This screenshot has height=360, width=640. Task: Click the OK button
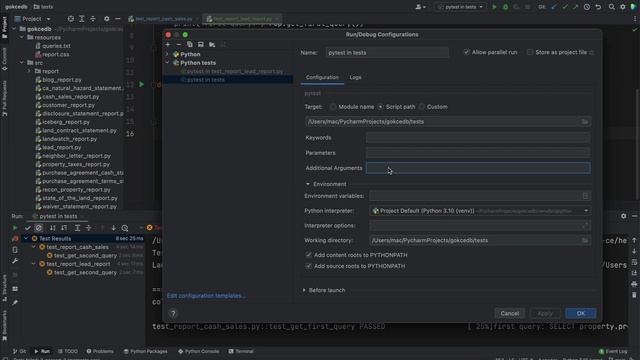(581, 313)
